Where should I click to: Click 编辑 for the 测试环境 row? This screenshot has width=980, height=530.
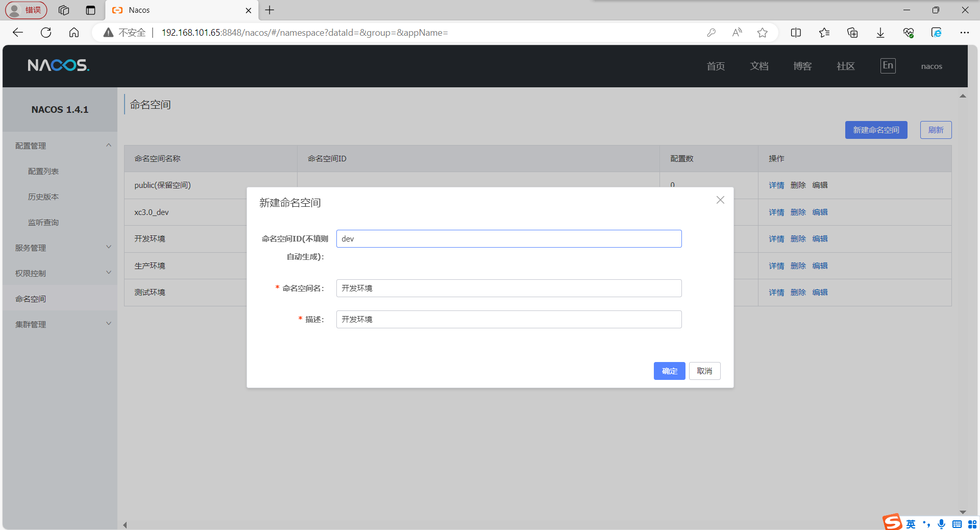pos(820,293)
